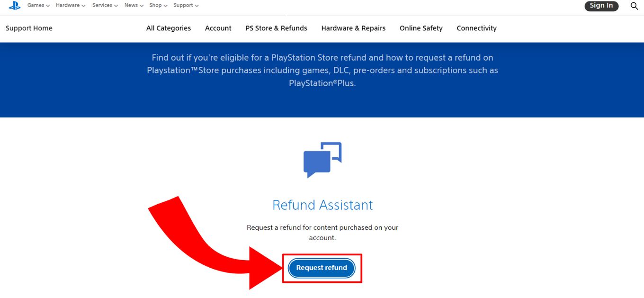
Task: Click the Sign In button
Action: point(601,6)
